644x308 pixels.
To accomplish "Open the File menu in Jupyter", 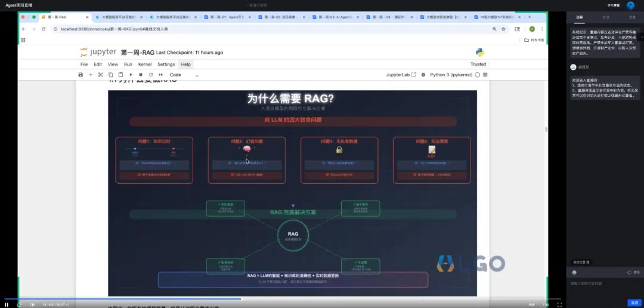I will point(84,64).
